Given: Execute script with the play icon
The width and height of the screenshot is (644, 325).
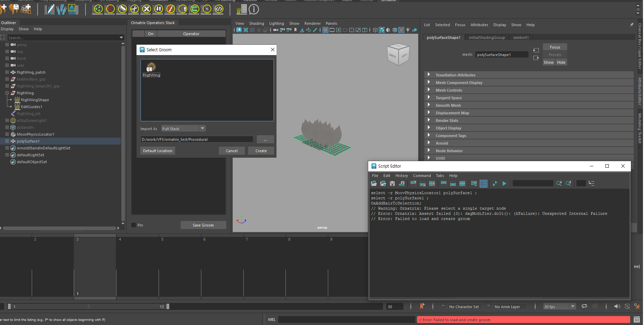Looking at the screenshot, I should pyautogui.click(x=504, y=184).
